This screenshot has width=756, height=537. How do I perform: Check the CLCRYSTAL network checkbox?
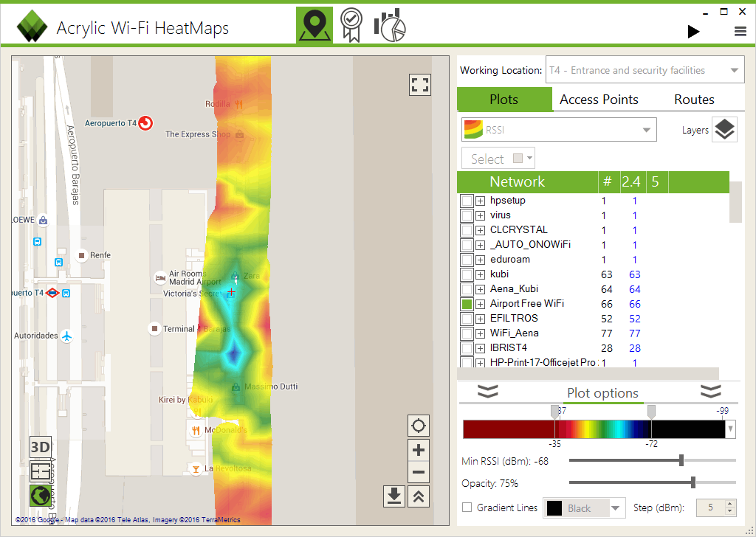pos(467,230)
